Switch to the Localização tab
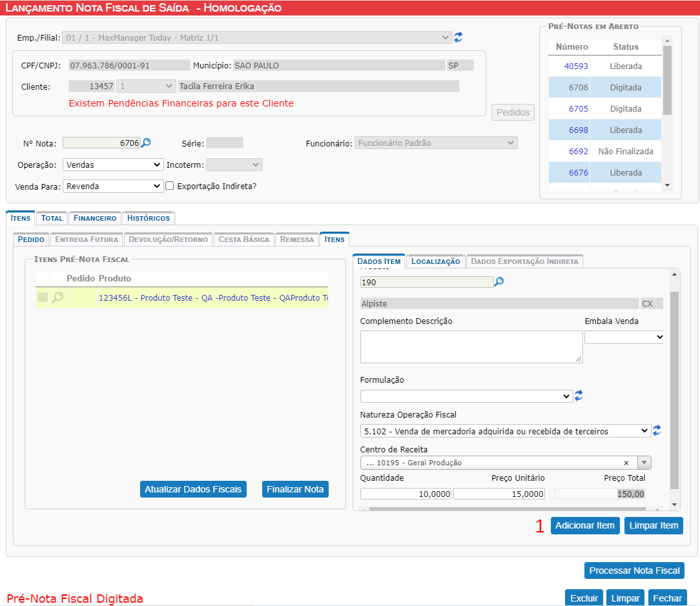 point(436,261)
